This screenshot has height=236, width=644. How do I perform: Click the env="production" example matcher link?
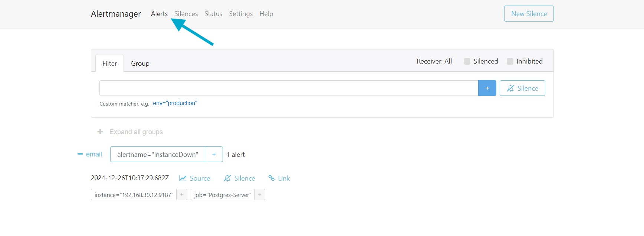175,103
